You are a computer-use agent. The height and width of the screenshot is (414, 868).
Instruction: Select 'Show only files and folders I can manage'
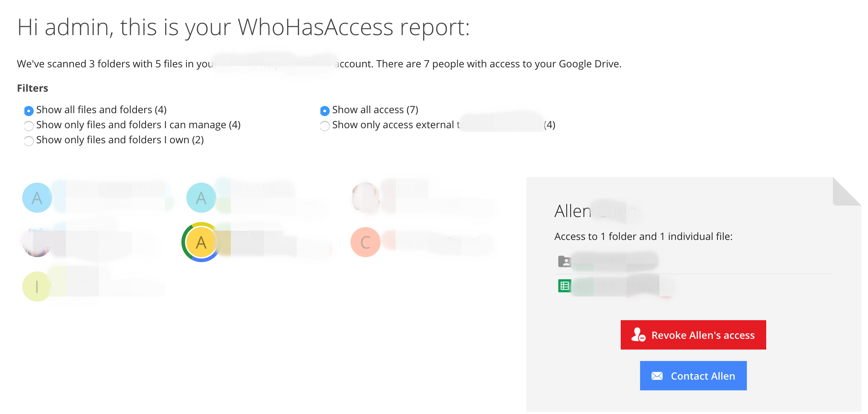tap(29, 126)
